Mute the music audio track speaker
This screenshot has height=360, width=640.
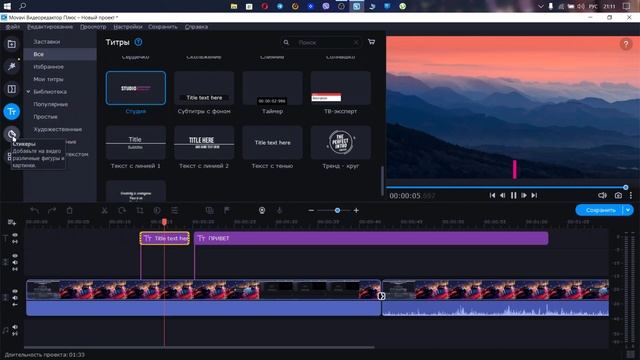15,327
